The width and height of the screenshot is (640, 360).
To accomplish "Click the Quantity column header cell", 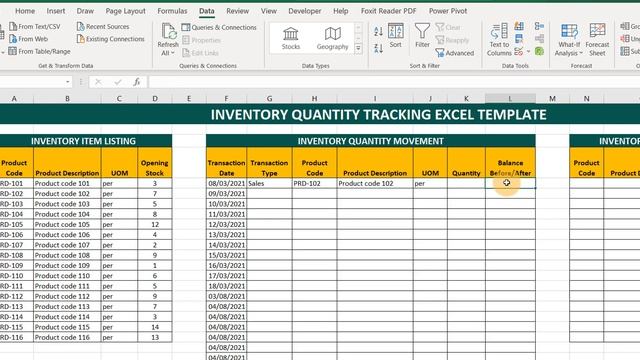I will click(466, 162).
